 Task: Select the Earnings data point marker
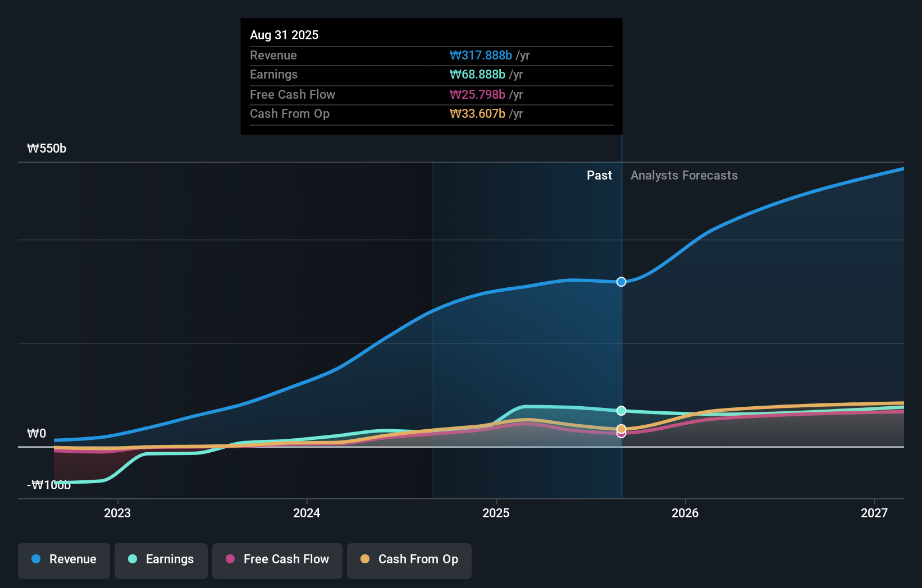621,411
